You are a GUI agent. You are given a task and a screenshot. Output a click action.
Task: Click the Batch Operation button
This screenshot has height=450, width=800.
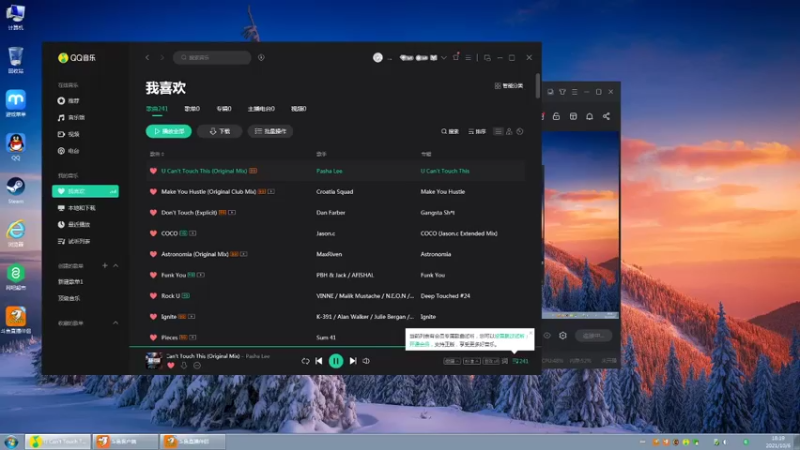coord(270,132)
